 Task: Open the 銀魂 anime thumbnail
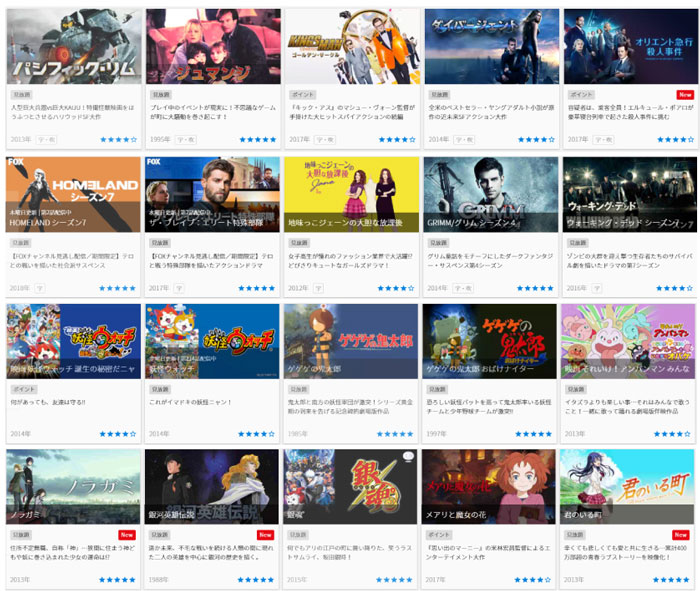(x=350, y=487)
